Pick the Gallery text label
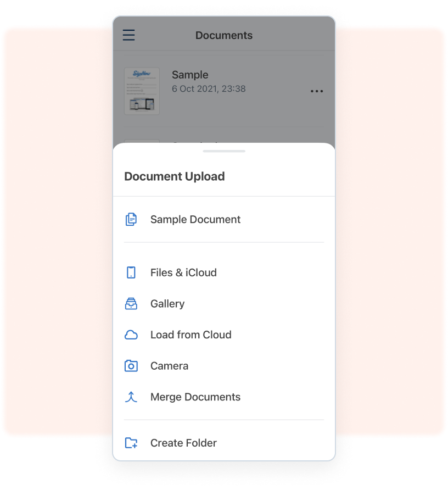Screen dimensions: 448x490 click(x=167, y=304)
